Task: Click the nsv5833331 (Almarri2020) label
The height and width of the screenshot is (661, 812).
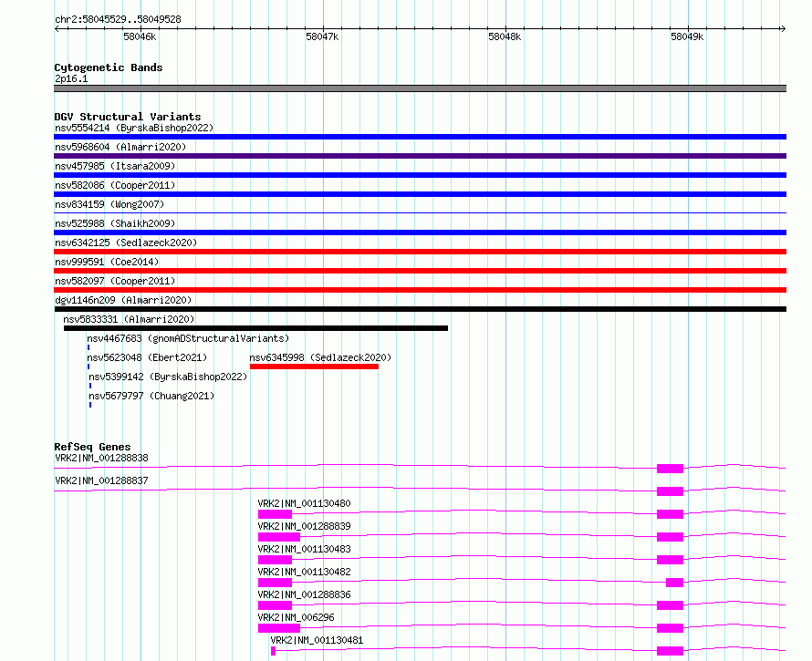Action: tap(129, 319)
